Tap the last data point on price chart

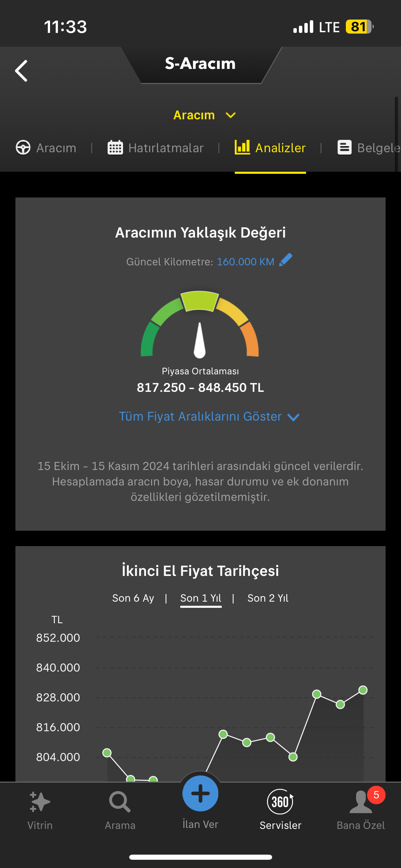click(363, 690)
